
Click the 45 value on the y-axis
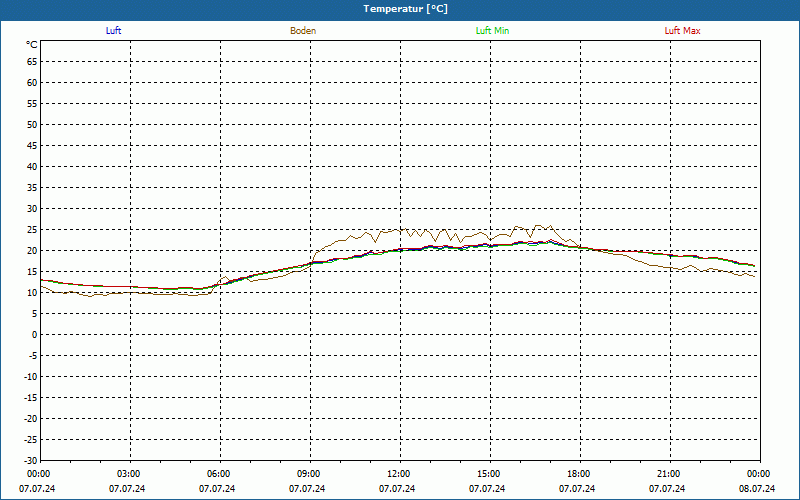[x=32, y=145]
